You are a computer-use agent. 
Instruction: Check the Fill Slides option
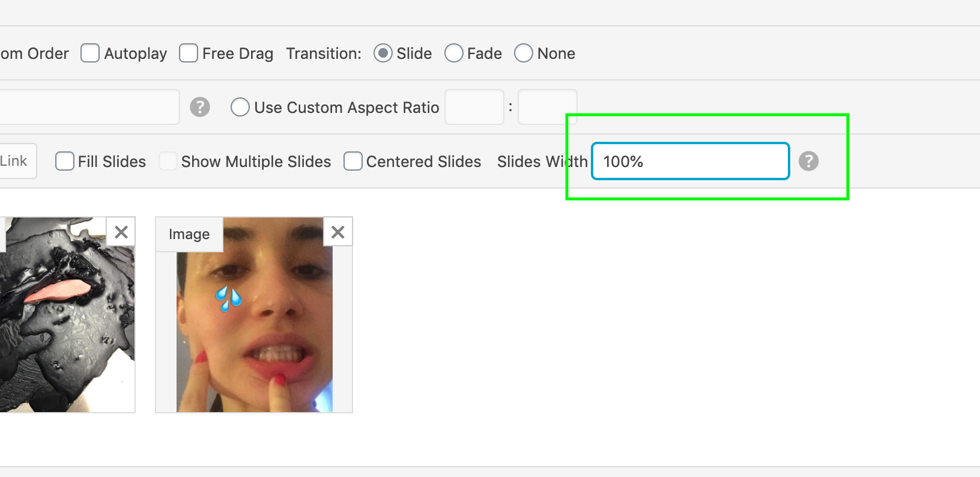click(x=65, y=162)
